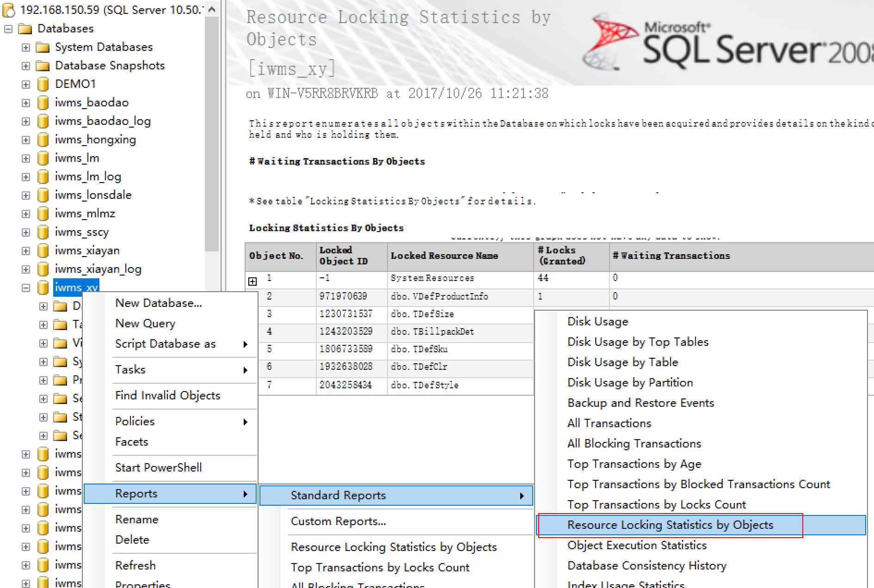874x588 pixels.
Task: Click the DEMO1 database cylinder icon
Action: pos(43,84)
